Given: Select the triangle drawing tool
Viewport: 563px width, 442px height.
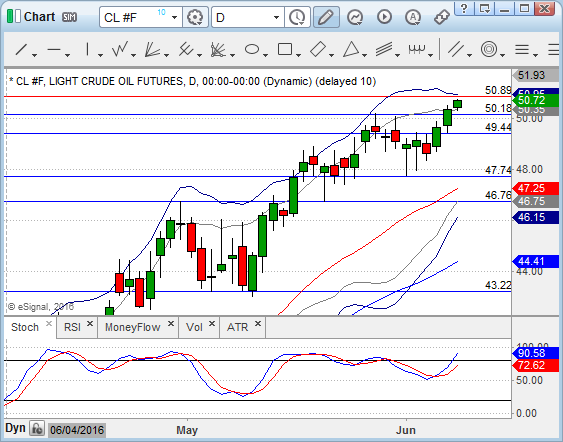Looking at the screenshot, I should pyautogui.click(x=351, y=50).
